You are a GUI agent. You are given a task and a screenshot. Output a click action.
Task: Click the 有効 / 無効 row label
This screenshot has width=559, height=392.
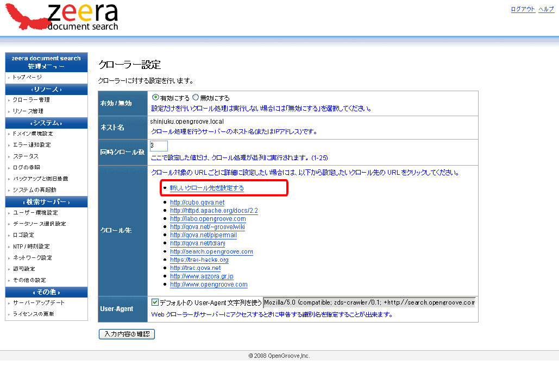(116, 103)
